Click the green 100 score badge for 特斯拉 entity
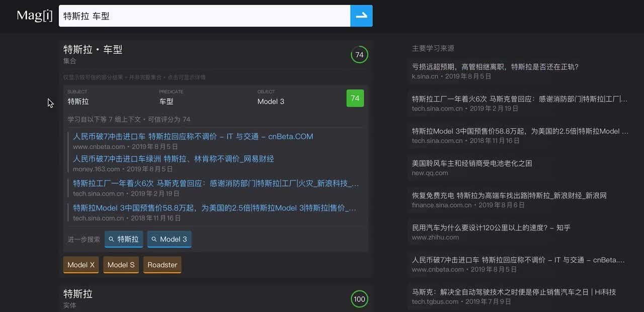This screenshot has height=312, width=644. tap(359, 299)
